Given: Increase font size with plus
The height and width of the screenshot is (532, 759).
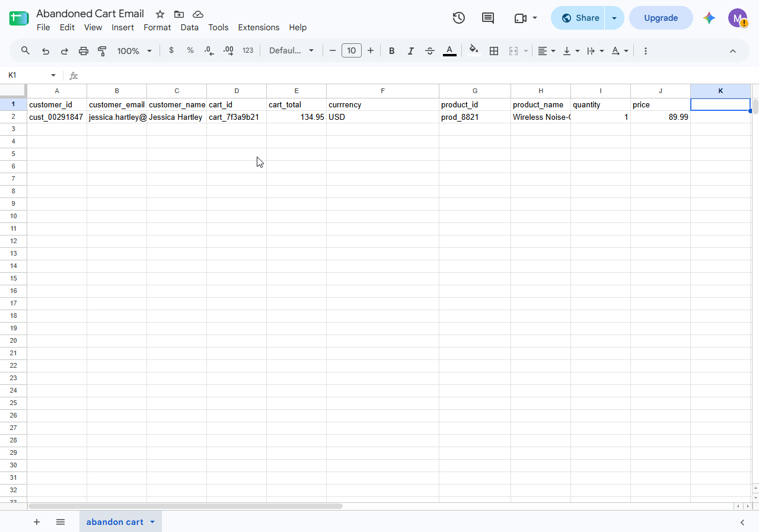Looking at the screenshot, I should tap(371, 51).
